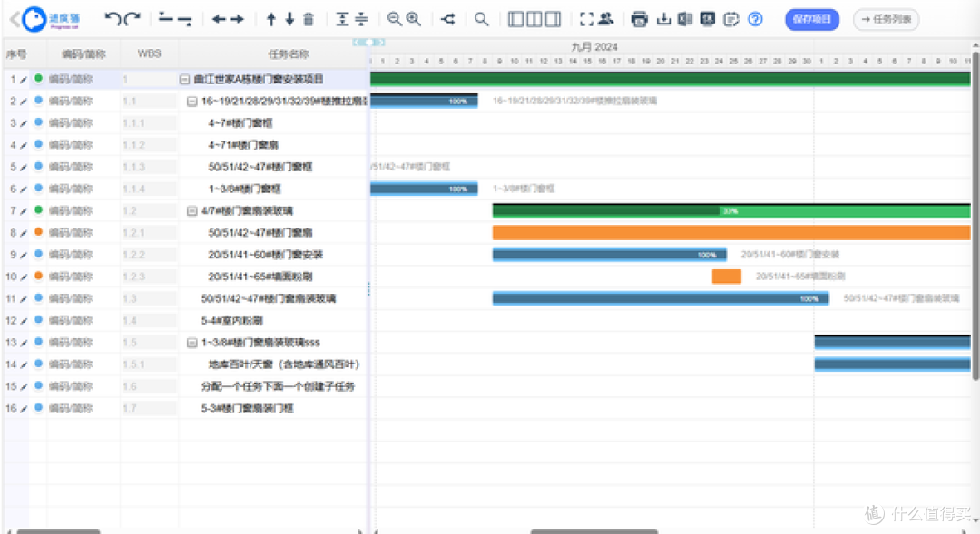This screenshot has height=534, width=980.
Task: Click the green status dot on row 1
Action: pyautogui.click(x=38, y=79)
